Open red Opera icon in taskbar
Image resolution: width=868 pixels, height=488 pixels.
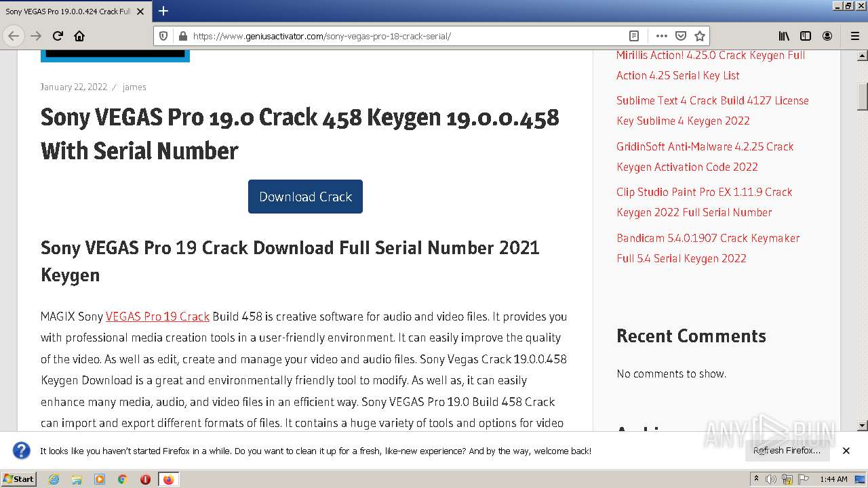coord(145,479)
